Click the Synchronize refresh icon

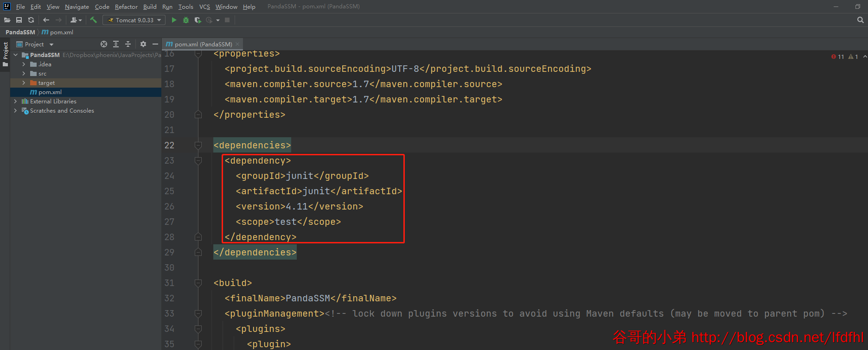point(31,20)
